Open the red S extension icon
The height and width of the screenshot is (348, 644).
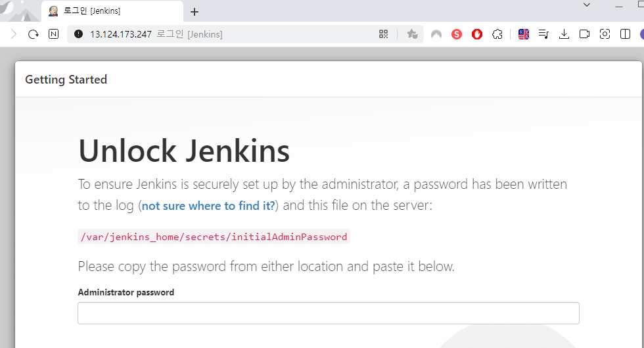pyautogui.click(x=457, y=34)
